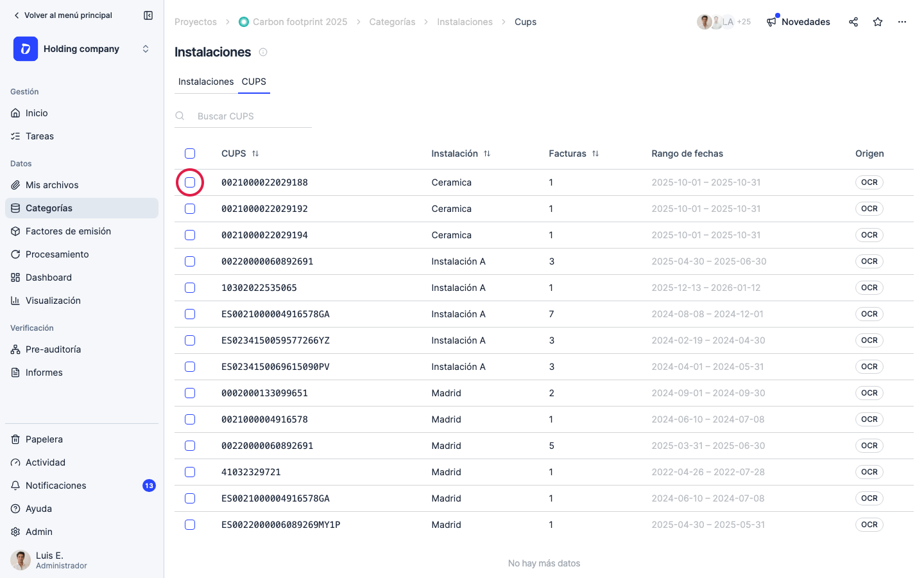Check the row 0021000022029194
Screen dimensions: 924x578
(x=190, y=235)
